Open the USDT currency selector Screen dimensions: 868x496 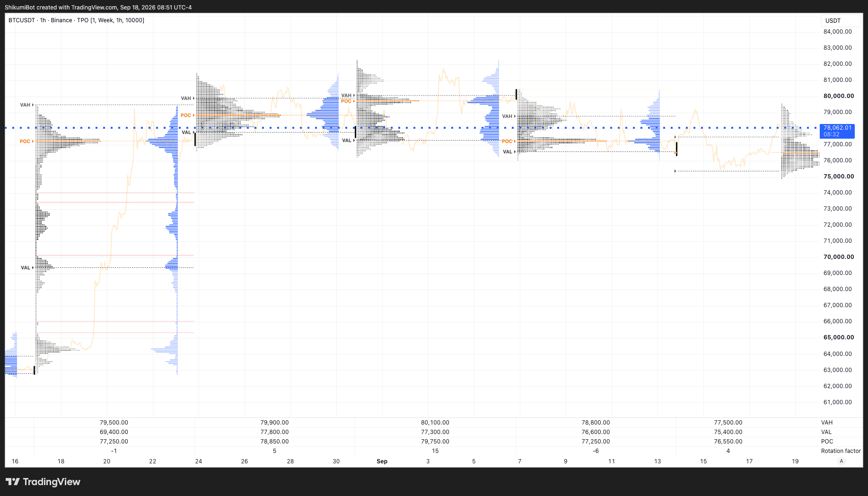click(841, 20)
